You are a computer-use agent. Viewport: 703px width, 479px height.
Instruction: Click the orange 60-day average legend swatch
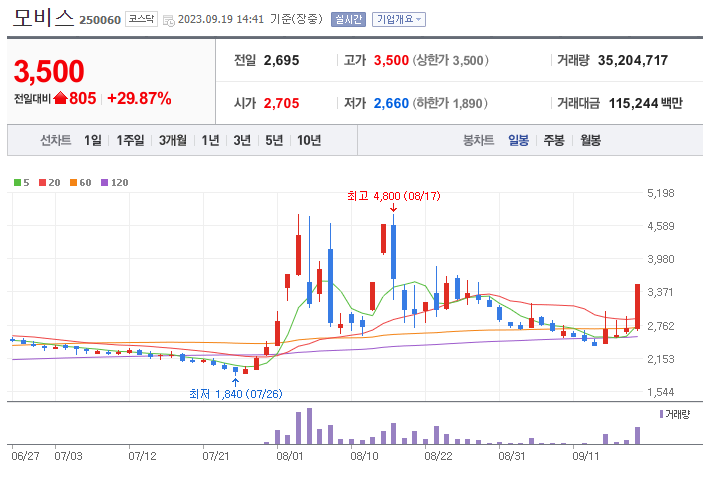tap(74, 183)
